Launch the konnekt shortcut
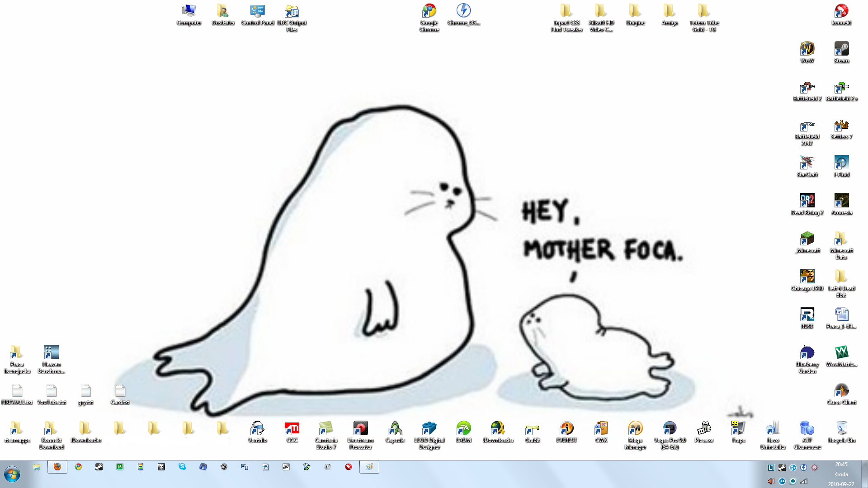This screenshot has width=868, height=488. click(842, 15)
